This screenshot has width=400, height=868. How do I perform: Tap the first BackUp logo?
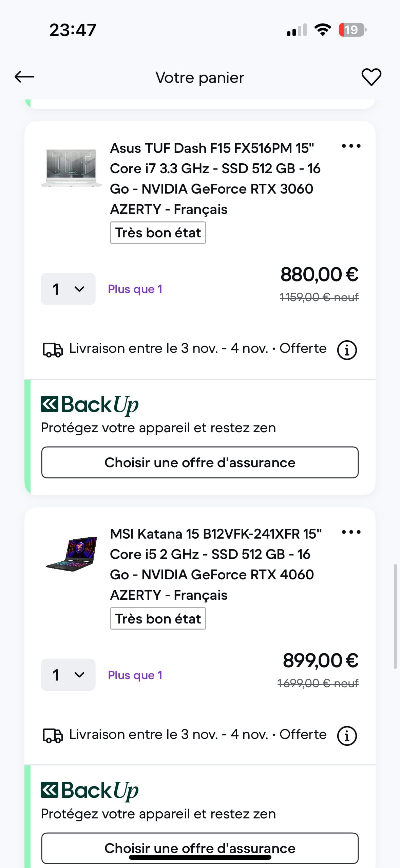click(x=90, y=405)
